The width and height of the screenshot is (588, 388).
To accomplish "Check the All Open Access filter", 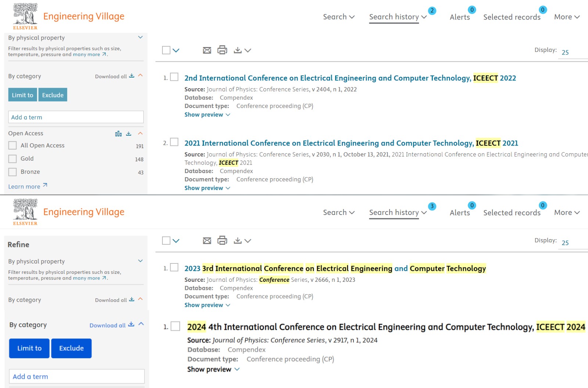I will tap(12, 145).
